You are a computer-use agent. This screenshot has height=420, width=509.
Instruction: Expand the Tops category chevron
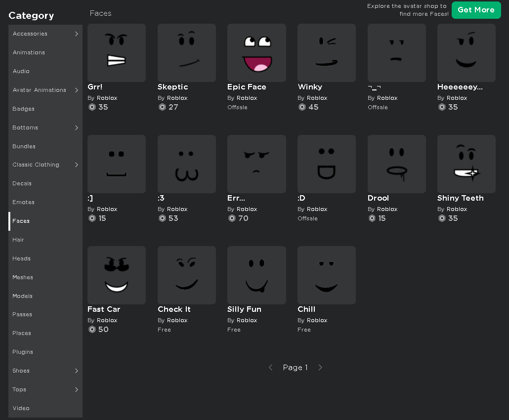tap(76, 389)
